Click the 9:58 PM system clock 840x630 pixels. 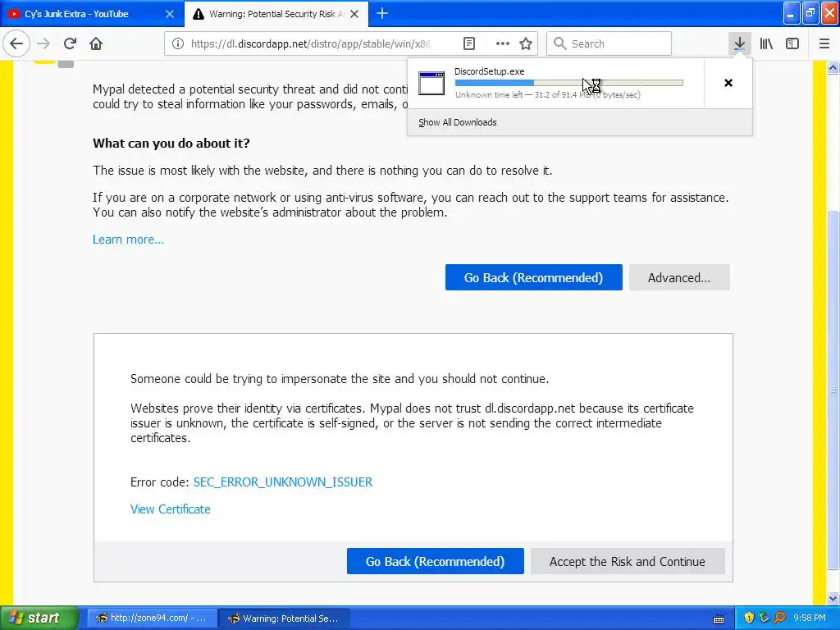click(810, 618)
